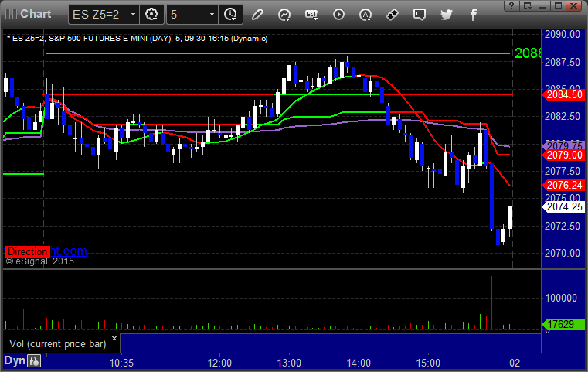Click the chart title text line

click(138, 39)
